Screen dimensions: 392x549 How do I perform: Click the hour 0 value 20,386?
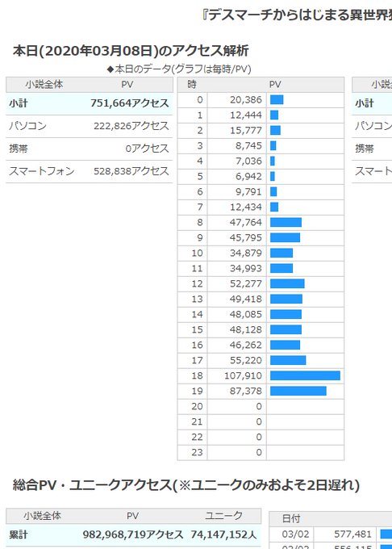(x=246, y=100)
